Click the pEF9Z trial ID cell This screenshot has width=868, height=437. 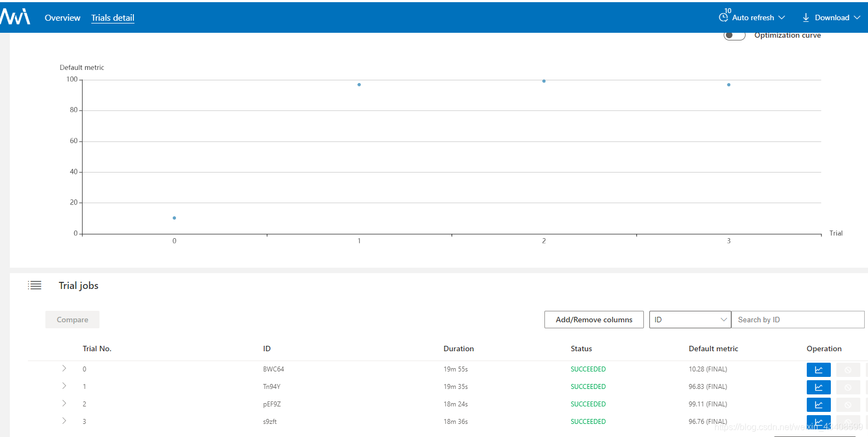272,404
